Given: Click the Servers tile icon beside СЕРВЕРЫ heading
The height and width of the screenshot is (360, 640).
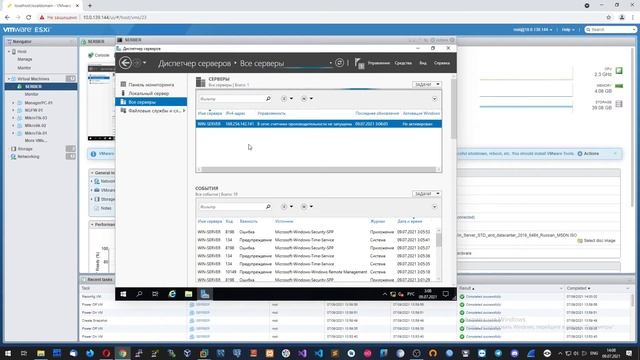Looking at the screenshot, I should click(x=200, y=82).
